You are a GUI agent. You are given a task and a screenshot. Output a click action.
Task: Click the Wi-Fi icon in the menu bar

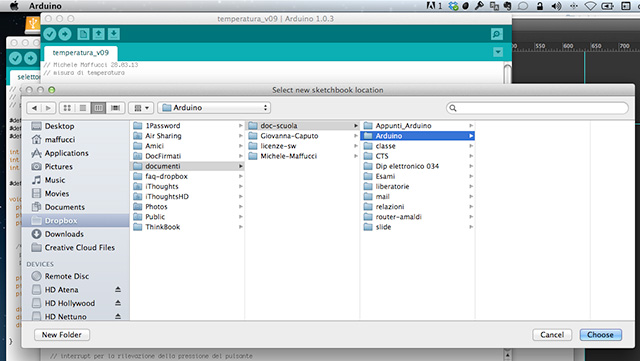tap(590, 6)
